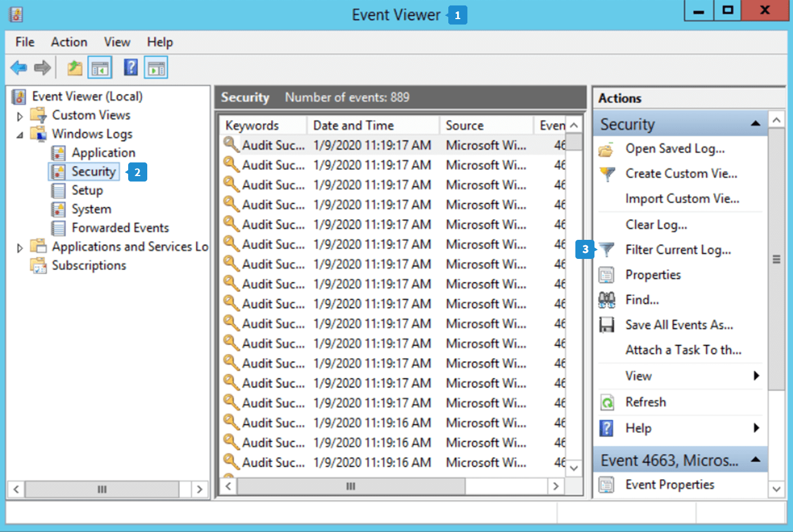Viewport: 793px width, 532px height.
Task: Select the System log in the tree
Action: tap(91, 209)
